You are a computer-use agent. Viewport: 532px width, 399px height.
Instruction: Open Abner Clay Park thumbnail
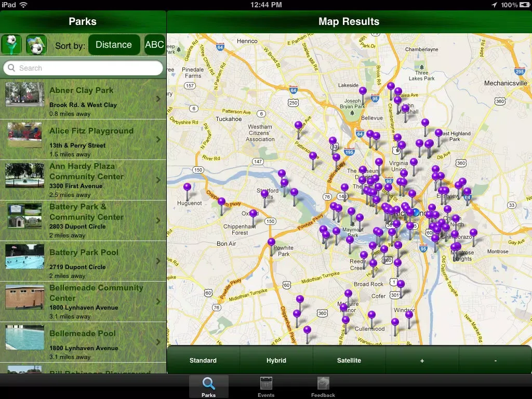[x=25, y=95]
